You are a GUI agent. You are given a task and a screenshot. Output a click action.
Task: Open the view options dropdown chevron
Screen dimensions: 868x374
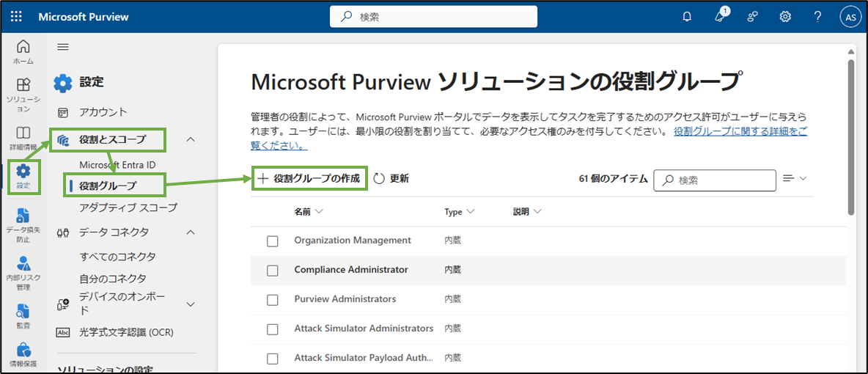(803, 178)
